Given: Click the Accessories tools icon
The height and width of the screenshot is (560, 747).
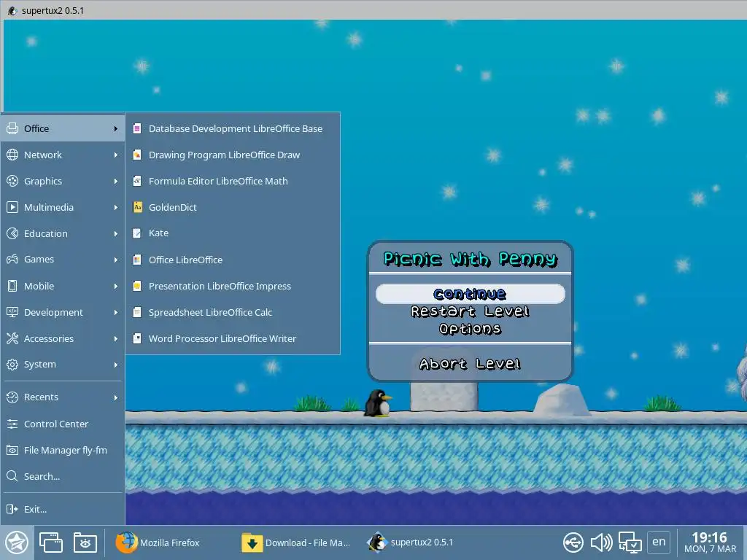Looking at the screenshot, I should click(12, 338).
